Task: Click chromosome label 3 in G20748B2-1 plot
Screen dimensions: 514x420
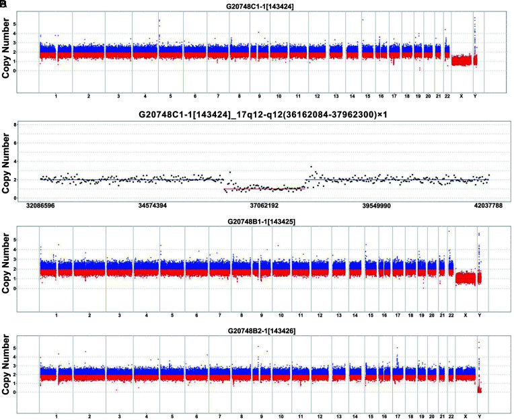Action: click(x=119, y=417)
